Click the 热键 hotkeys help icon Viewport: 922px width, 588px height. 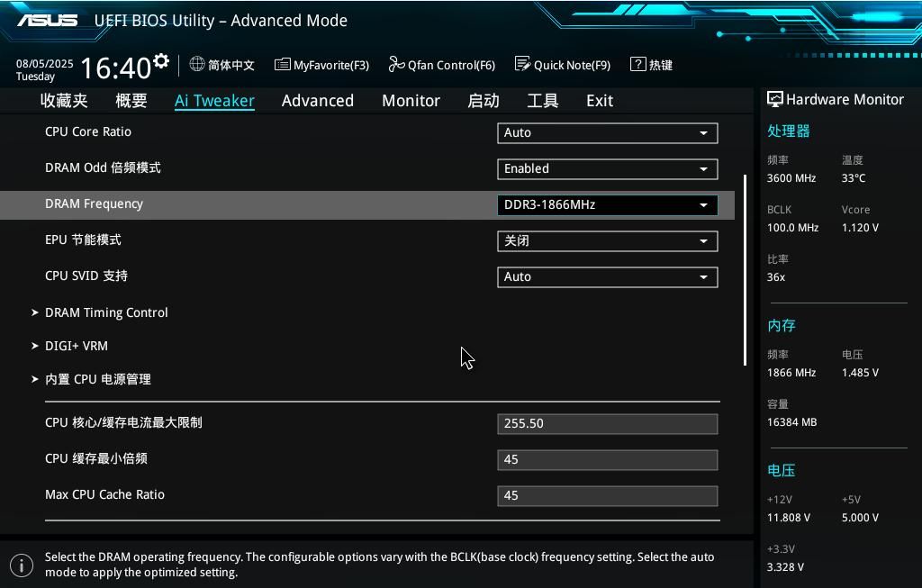(x=637, y=64)
